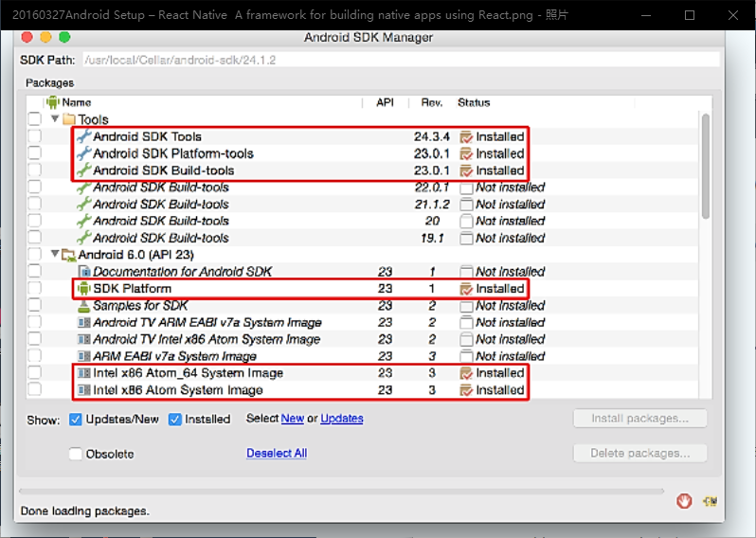The height and width of the screenshot is (538, 756).
Task: Click the Android TV Intel x86 Atom image icon
Action: (x=84, y=339)
